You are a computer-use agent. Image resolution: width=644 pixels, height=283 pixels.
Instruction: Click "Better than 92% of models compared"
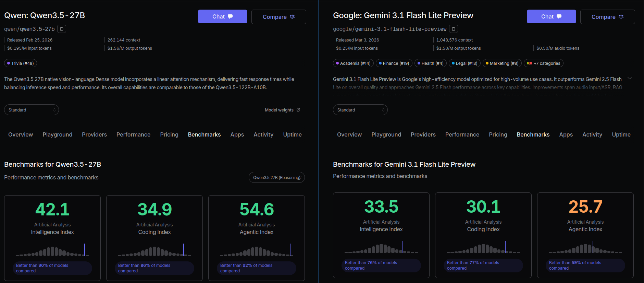click(256, 268)
